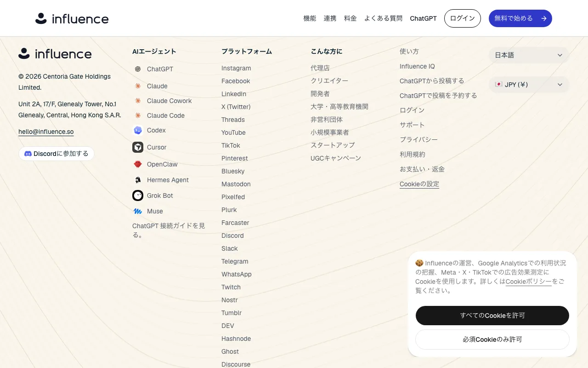Click the Codex icon
This screenshot has height=368, width=588.
(138, 130)
